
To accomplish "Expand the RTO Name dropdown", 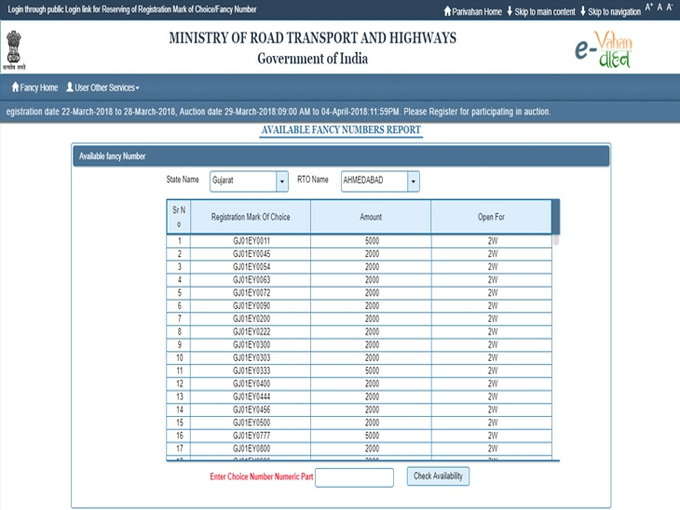I will (x=413, y=181).
